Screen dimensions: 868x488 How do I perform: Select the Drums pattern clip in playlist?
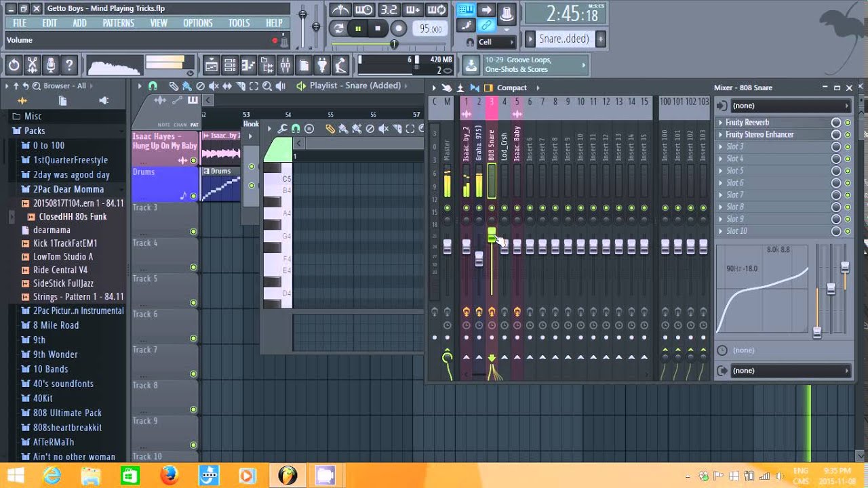pyautogui.click(x=220, y=184)
